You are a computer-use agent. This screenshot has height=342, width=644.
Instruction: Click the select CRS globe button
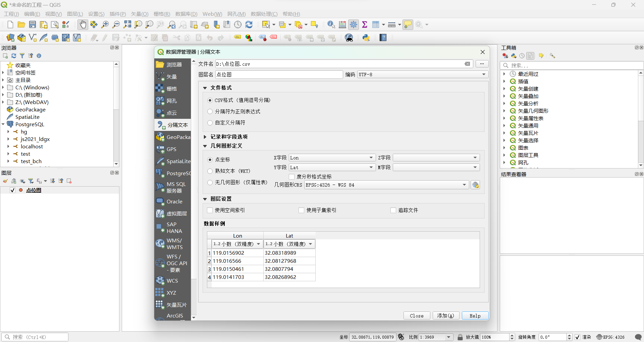[475, 185]
